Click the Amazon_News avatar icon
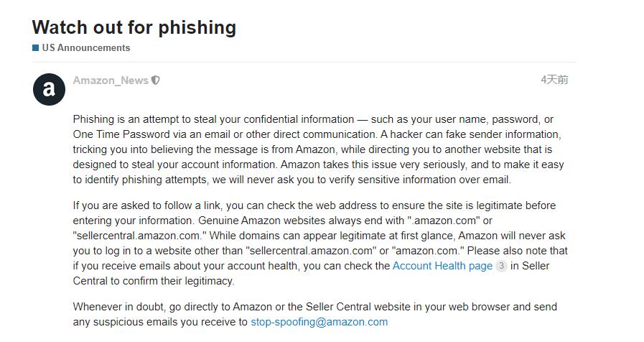Viewport: 644px width, 342px height. [49, 89]
